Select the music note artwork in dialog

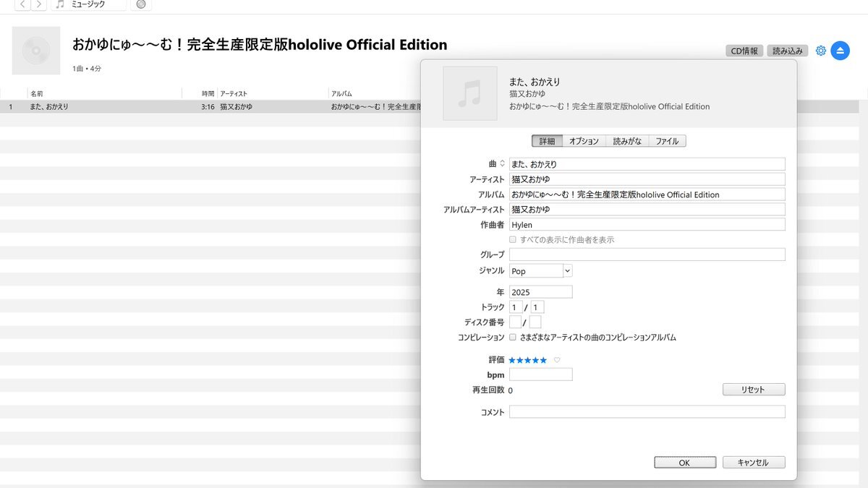(470, 93)
